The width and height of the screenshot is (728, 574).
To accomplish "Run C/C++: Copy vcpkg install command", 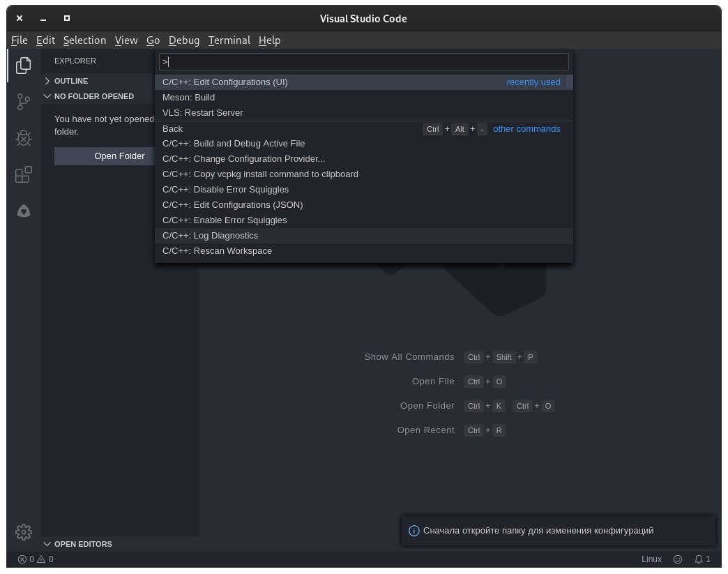I will [x=363, y=174].
